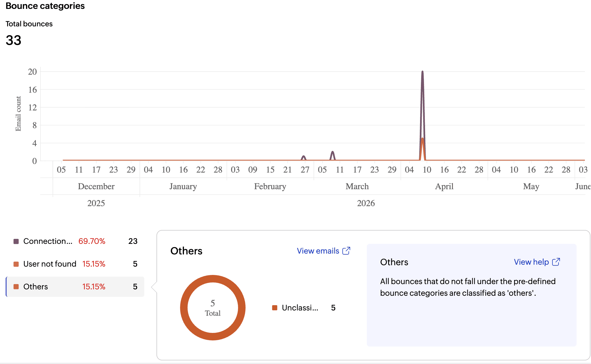Viewport: 591px width, 364px height.
Task: Click the purple peak in early March
Action: [x=332, y=152]
